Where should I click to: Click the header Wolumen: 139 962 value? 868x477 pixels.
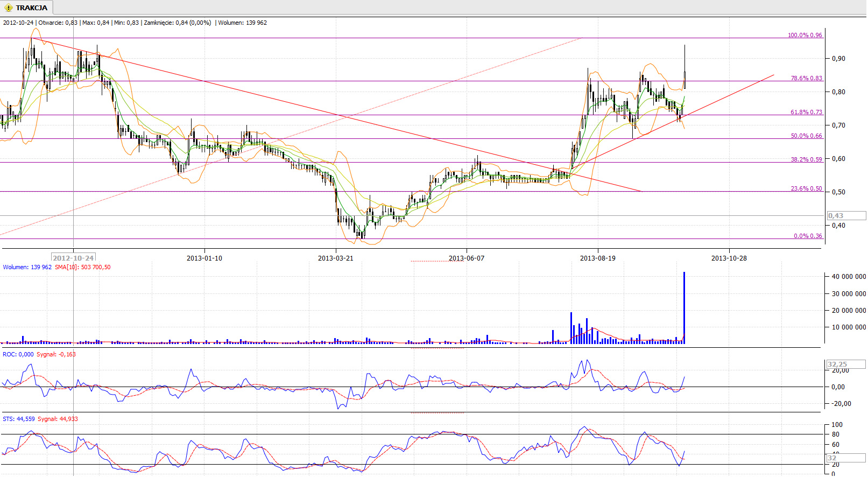click(242, 23)
